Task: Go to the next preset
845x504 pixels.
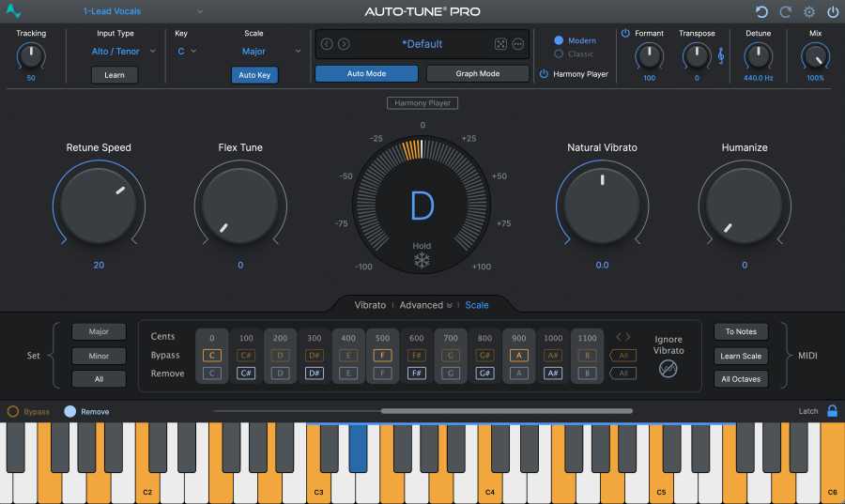Action: tap(344, 43)
